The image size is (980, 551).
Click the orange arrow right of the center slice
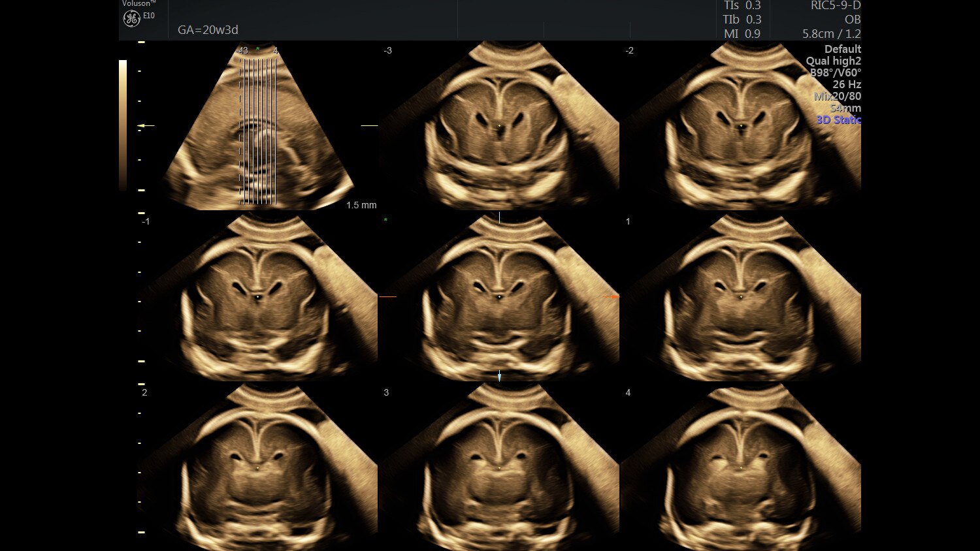click(x=611, y=297)
